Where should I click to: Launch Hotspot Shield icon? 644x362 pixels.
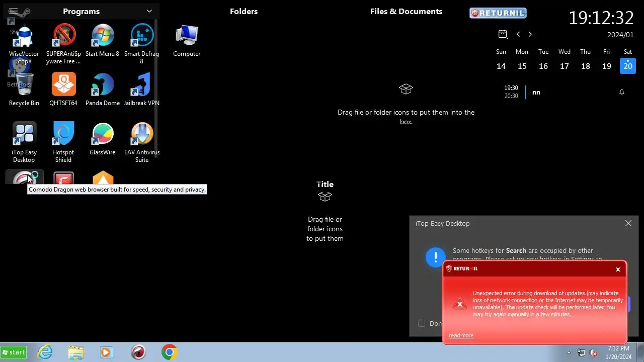tap(63, 143)
